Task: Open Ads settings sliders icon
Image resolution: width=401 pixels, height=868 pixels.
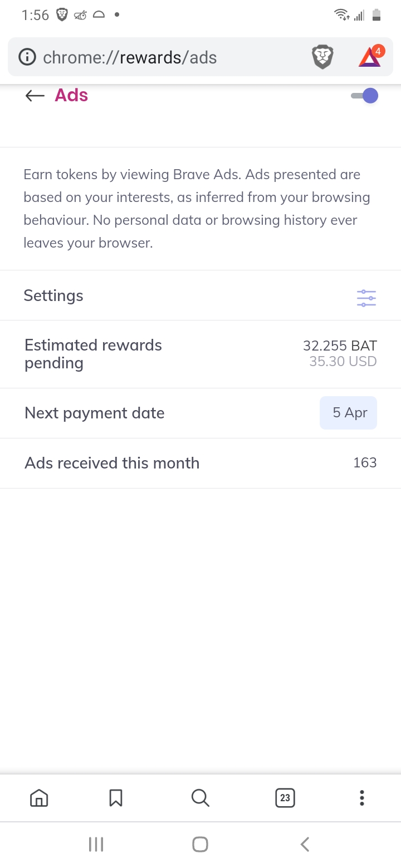Action: [366, 298]
